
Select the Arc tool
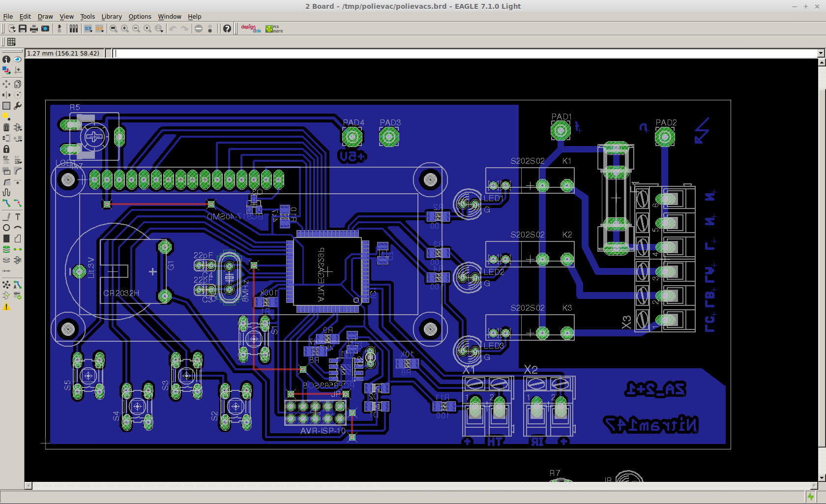point(18,228)
